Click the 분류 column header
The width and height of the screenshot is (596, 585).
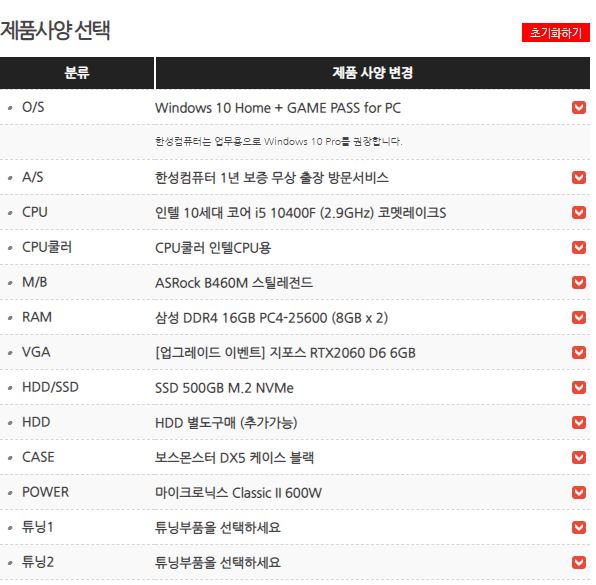(77, 73)
